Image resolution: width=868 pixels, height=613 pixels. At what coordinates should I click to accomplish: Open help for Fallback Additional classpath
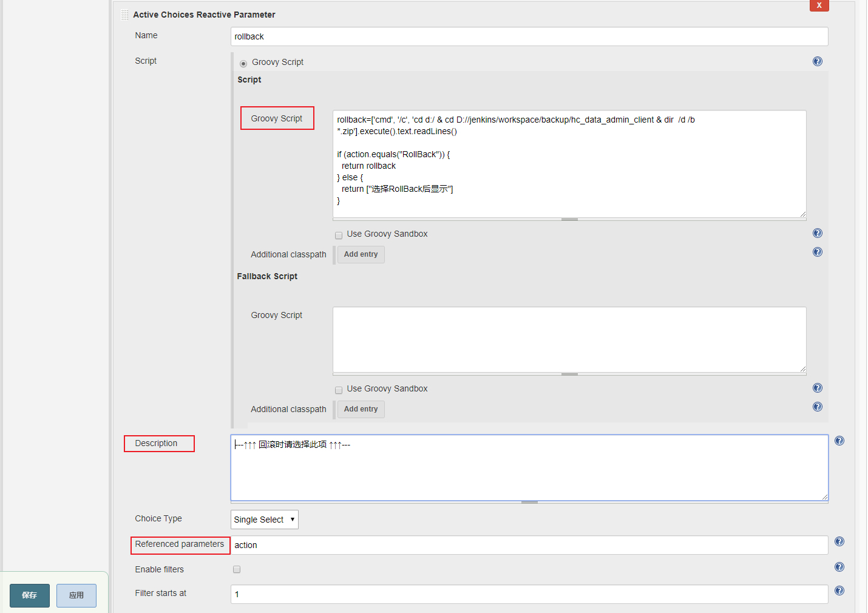[x=817, y=407]
